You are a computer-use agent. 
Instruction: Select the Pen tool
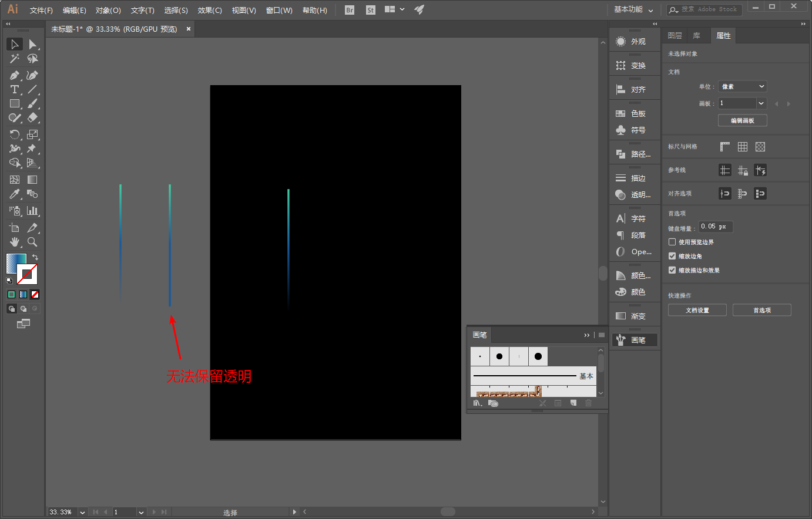point(15,75)
